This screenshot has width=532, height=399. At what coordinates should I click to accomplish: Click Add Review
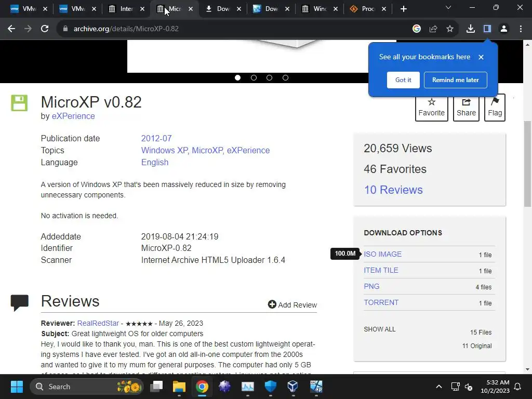(x=292, y=304)
